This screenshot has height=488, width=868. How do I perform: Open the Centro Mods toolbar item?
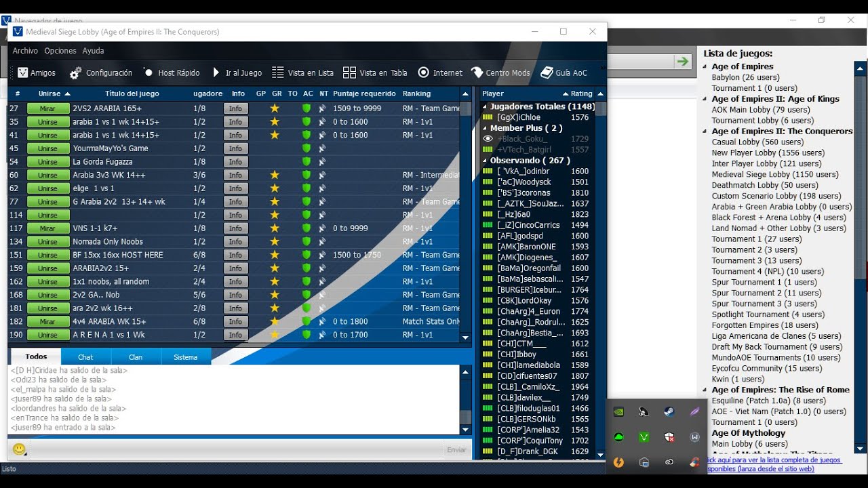(500, 73)
